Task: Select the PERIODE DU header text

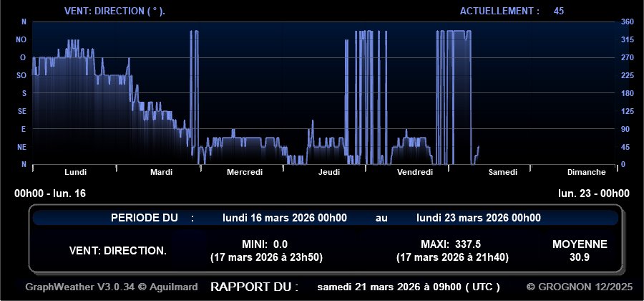Action: coord(144,218)
